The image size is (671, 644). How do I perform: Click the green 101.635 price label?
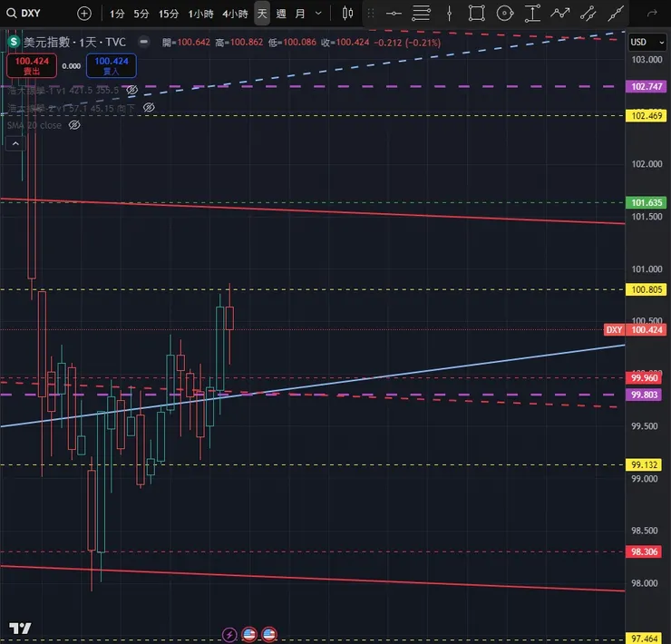647,202
